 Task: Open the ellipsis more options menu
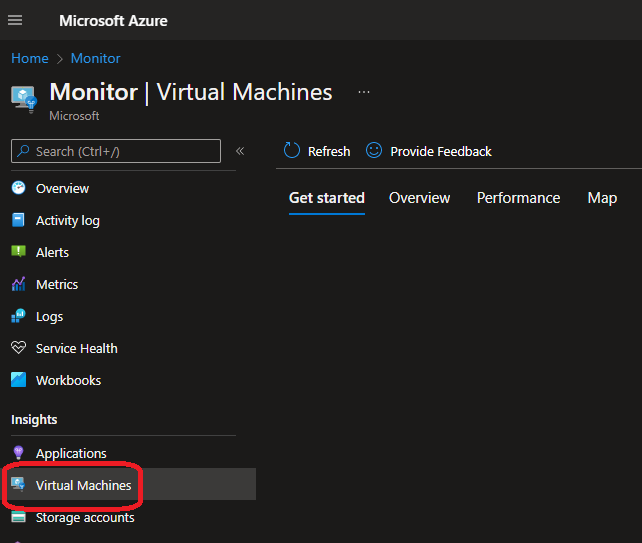pyautogui.click(x=364, y=92)
